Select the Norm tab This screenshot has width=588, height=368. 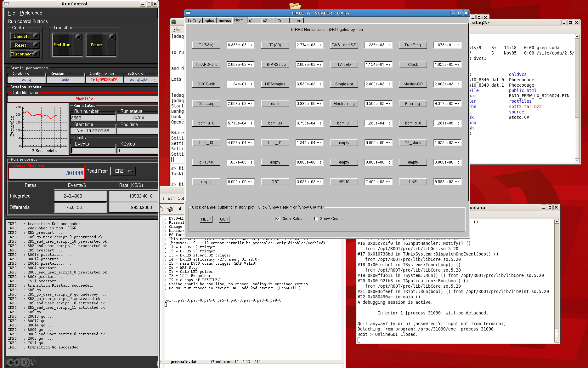(239, 20)
